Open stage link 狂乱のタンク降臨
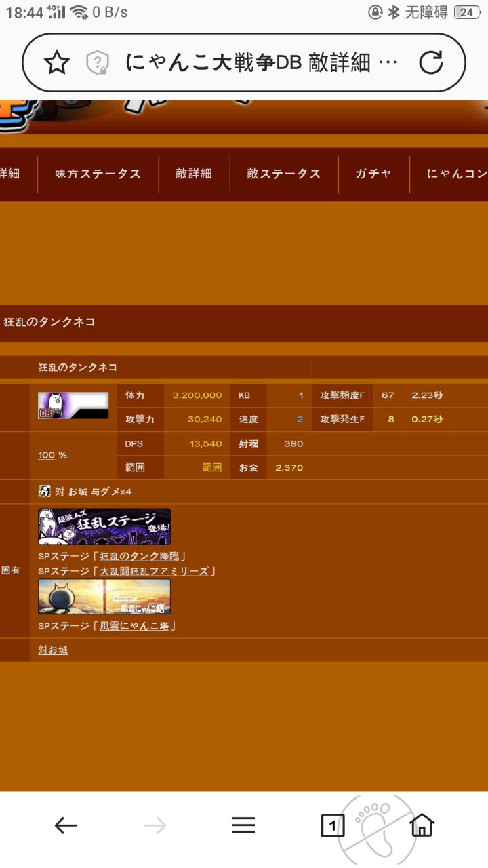This screenshot has width=488, height=868. 139,557
